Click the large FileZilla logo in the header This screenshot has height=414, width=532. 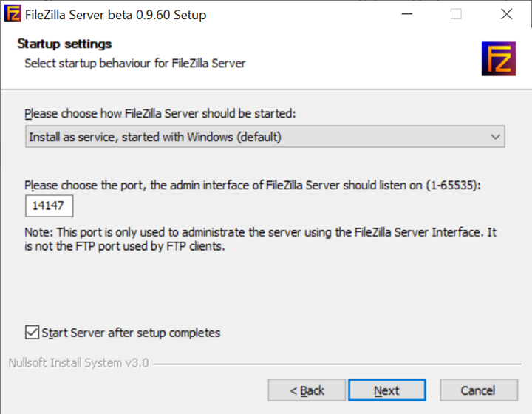pyautogui.click(x=499, y=58)
